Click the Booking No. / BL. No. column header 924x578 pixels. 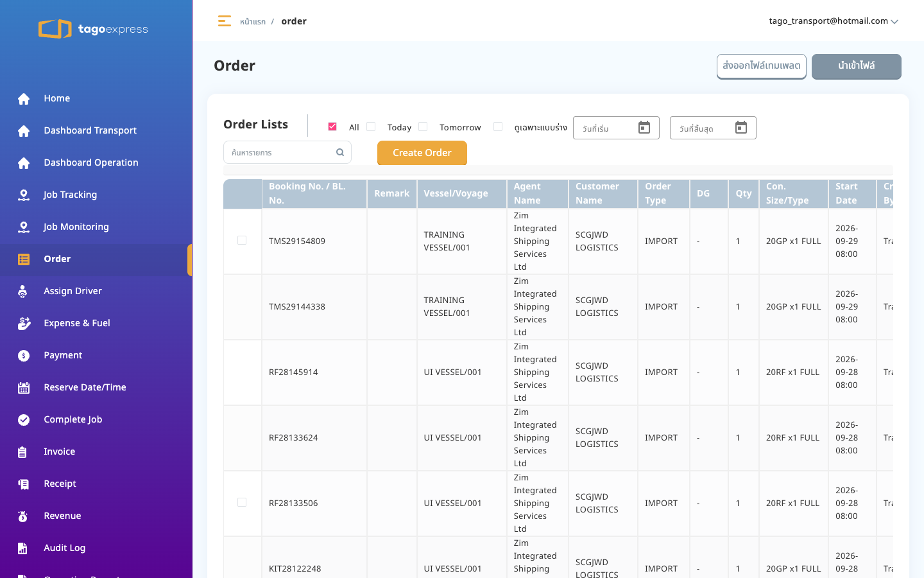coord(314,193)
